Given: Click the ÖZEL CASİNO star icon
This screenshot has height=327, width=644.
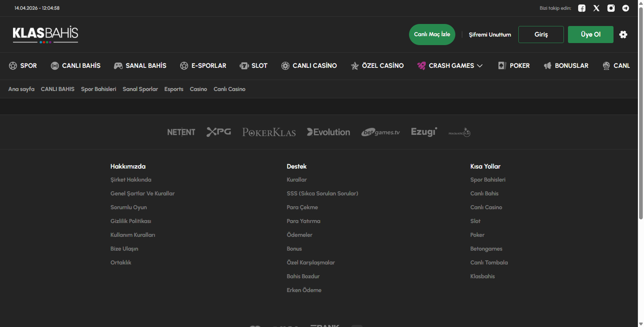Looking at the screenshot, I should tap(355, 66).
